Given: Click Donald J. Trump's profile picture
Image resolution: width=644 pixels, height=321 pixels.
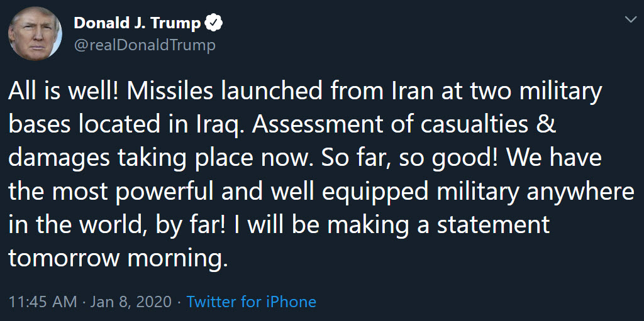Looking at the screenshot, I should click(x=35, y=35).
